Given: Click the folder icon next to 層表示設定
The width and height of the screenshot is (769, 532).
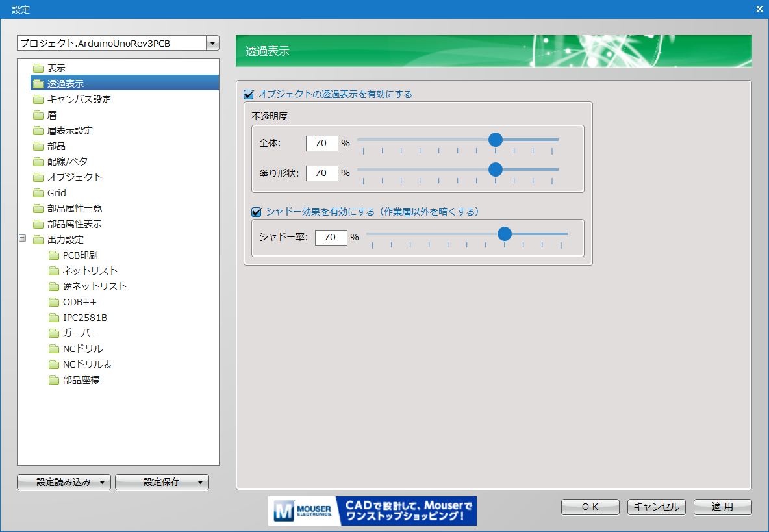Looking at the screenshot, I should pos(38,131).
